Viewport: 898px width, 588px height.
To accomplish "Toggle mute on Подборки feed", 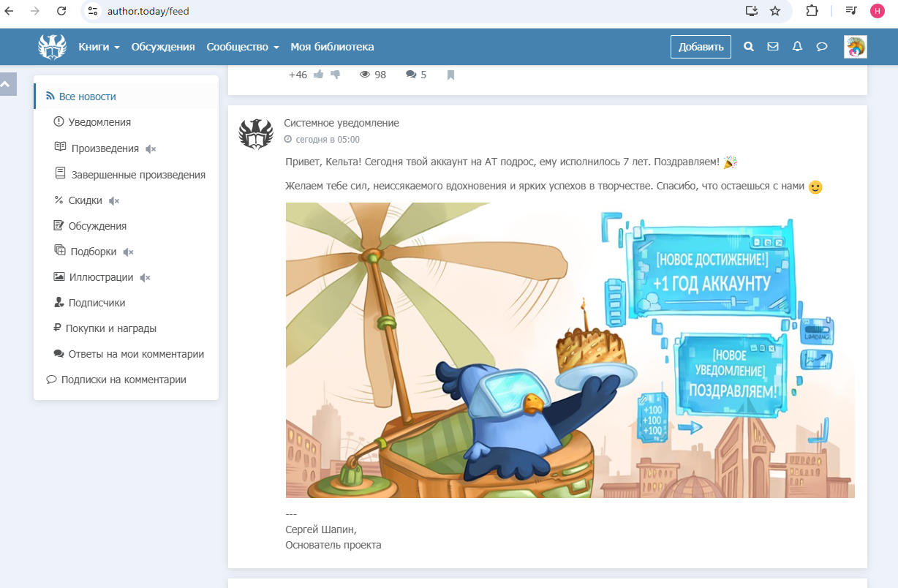I will [129, 252].
